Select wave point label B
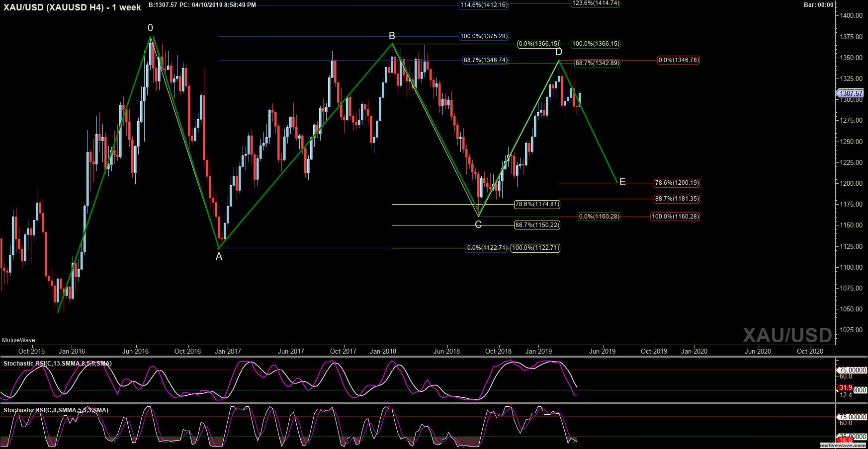 coord(392,36)
